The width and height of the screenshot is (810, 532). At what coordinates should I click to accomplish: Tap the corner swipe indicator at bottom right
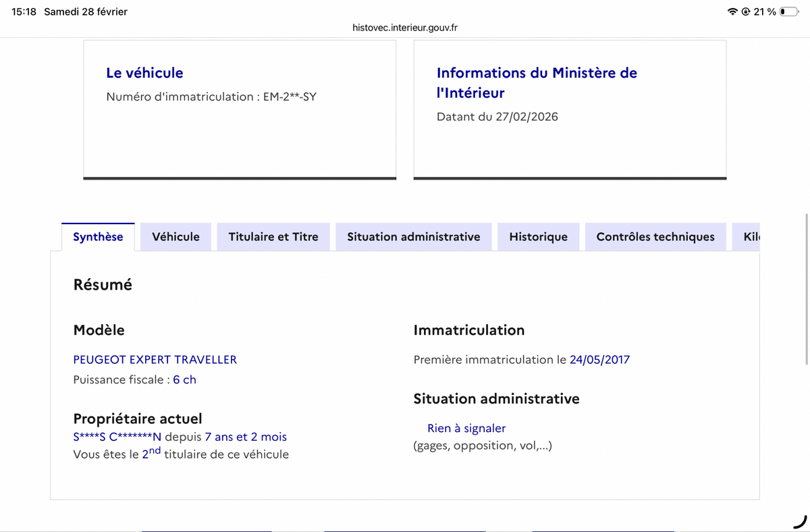pos(800,521)
